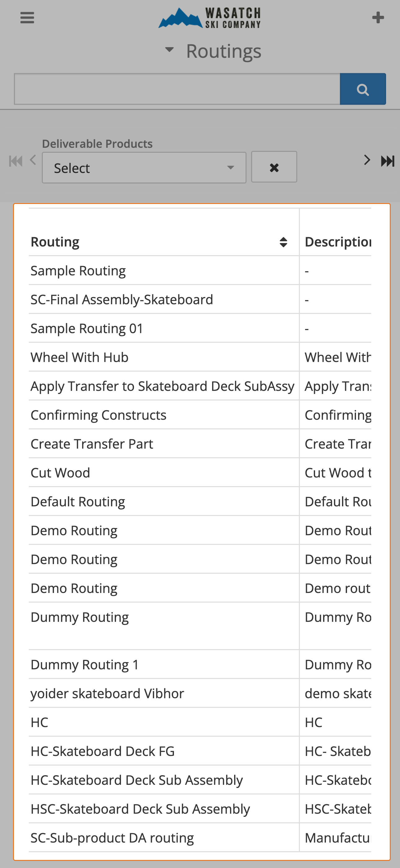Go to previous page using back chevron
This screenshot has height=868, width=400.
tap(32, 161)
